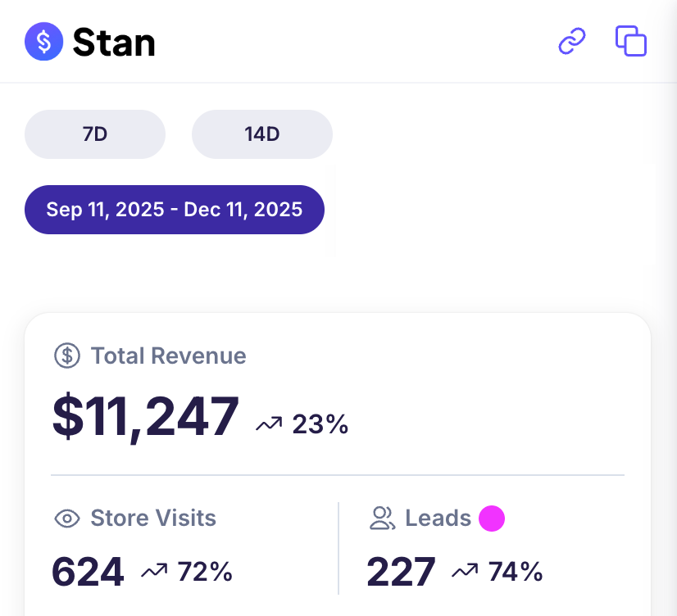Click the trend arrow beside 74%
Image resolution: width=677 pixels, height=616 pixels.
[466, 570]
